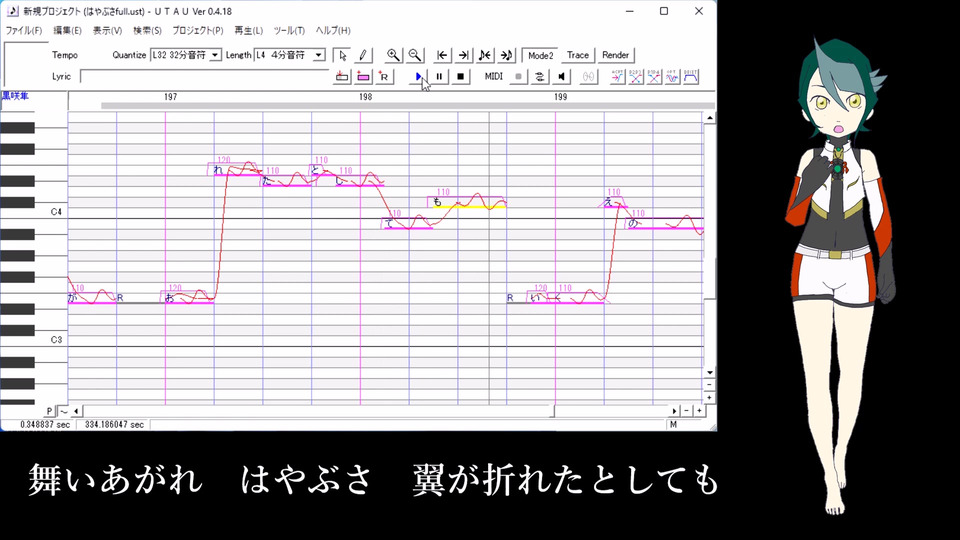Start playback with blue play button
This screenshot has height=540, width=960.
tap(418, 77)
